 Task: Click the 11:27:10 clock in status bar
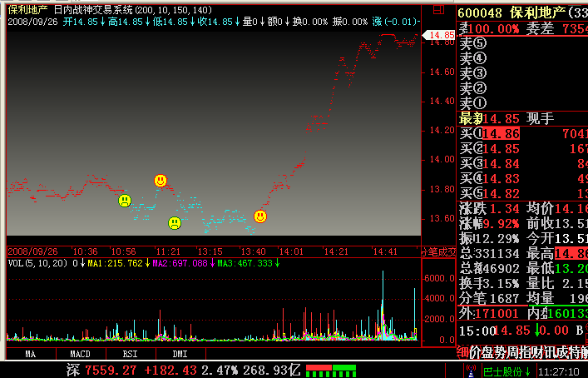coord(559,371)
